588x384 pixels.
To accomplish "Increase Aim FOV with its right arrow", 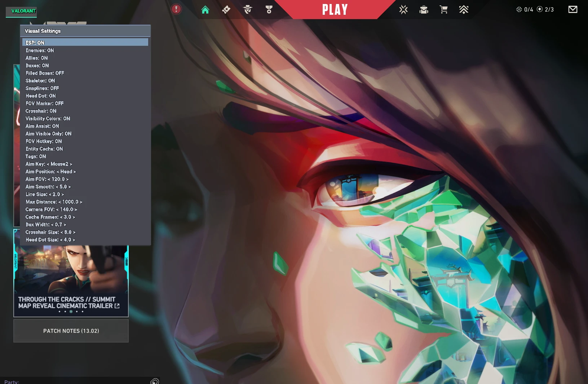I will coord(67,179).
